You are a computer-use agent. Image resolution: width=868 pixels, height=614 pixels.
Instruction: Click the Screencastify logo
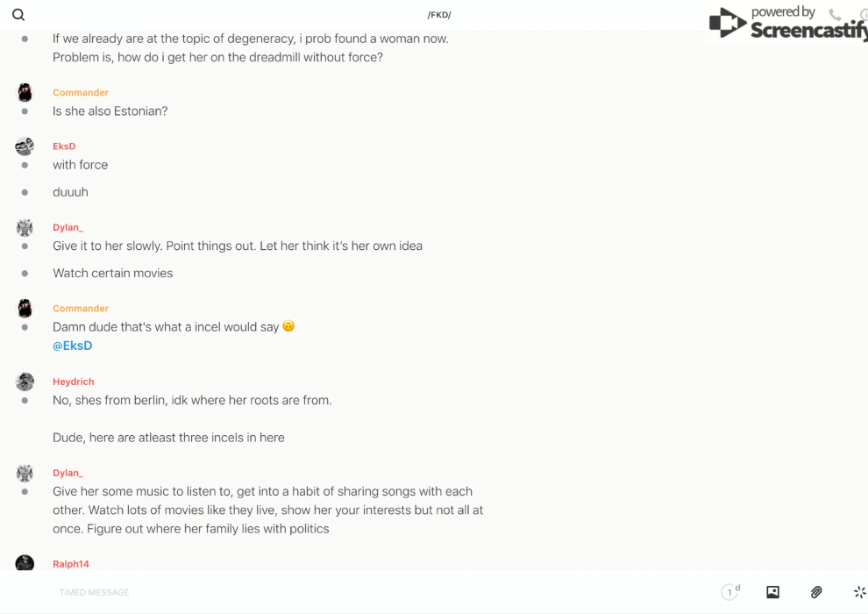coord(786,24)
